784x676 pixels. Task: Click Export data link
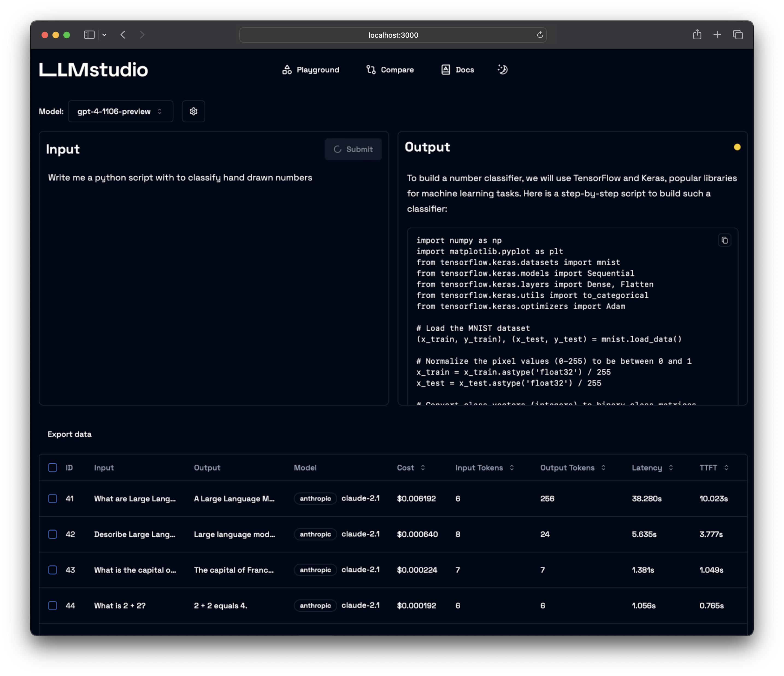click(x=69, y=434)
